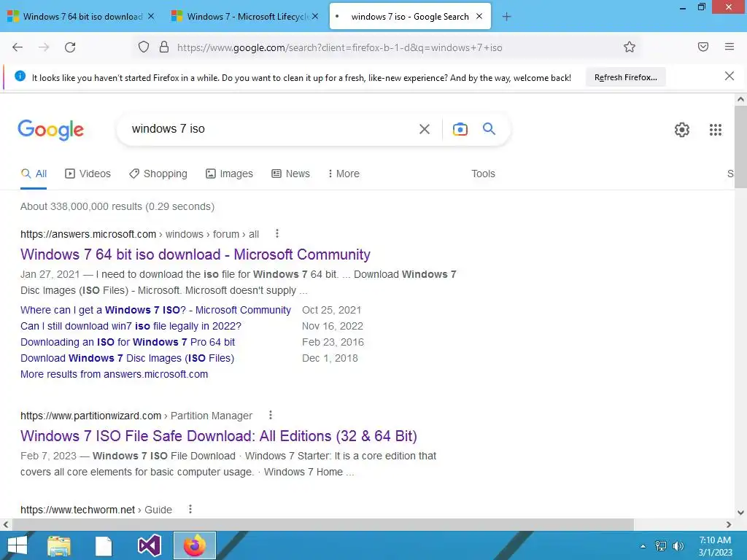This screenshot has height=560, width=747.
Task: Open Windows 7 64 bit iso download result
Action: (x=196, y=254)
